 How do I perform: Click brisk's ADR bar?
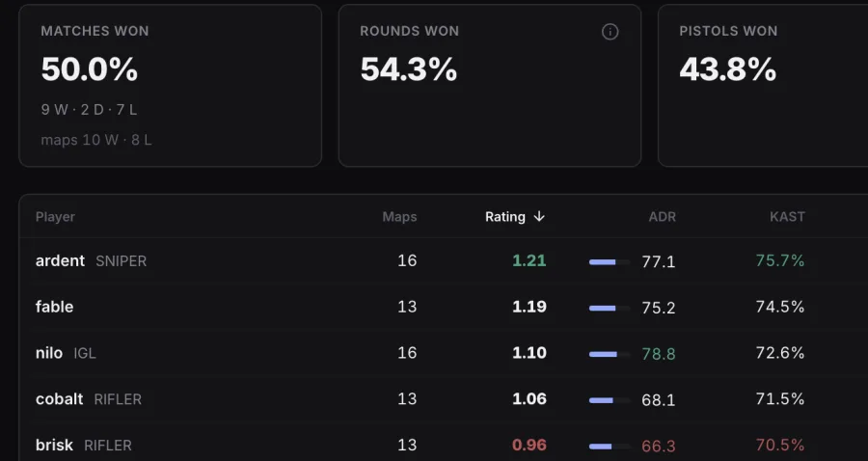click(x=610, y=447)
